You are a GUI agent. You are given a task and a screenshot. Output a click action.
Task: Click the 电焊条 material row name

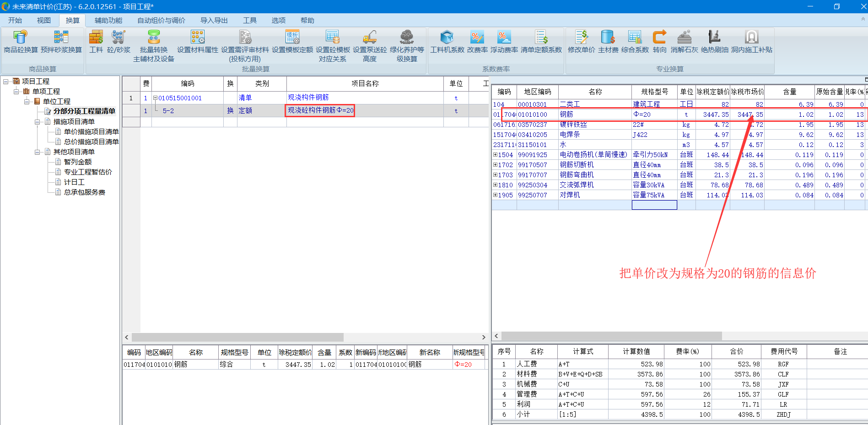[570, 135]
